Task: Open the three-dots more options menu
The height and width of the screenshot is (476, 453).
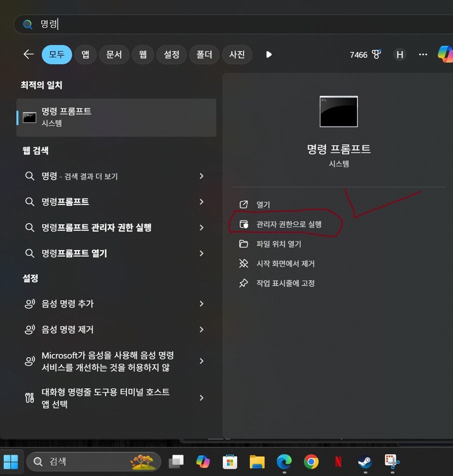Action: point(423,54)
